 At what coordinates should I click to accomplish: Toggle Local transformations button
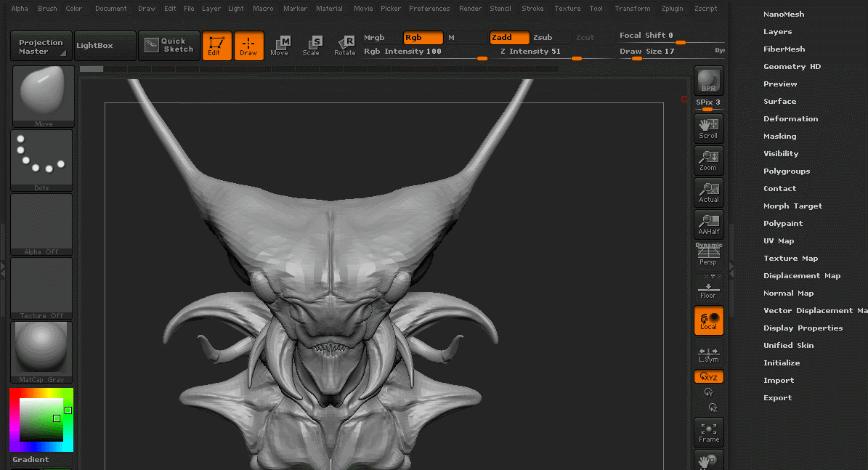pos(709,320)
